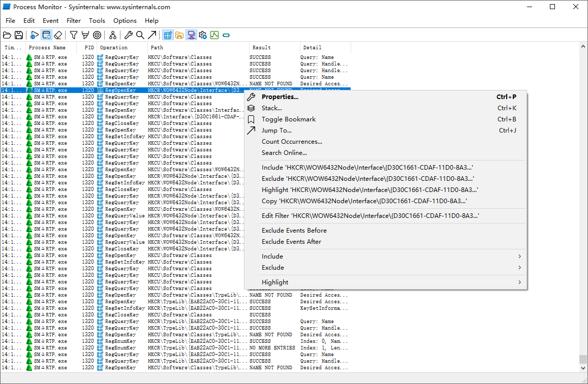This screenshot has height=384, width=588.
Task: Toggle the Show Network Activity icon
Action: tap(191, 35)
